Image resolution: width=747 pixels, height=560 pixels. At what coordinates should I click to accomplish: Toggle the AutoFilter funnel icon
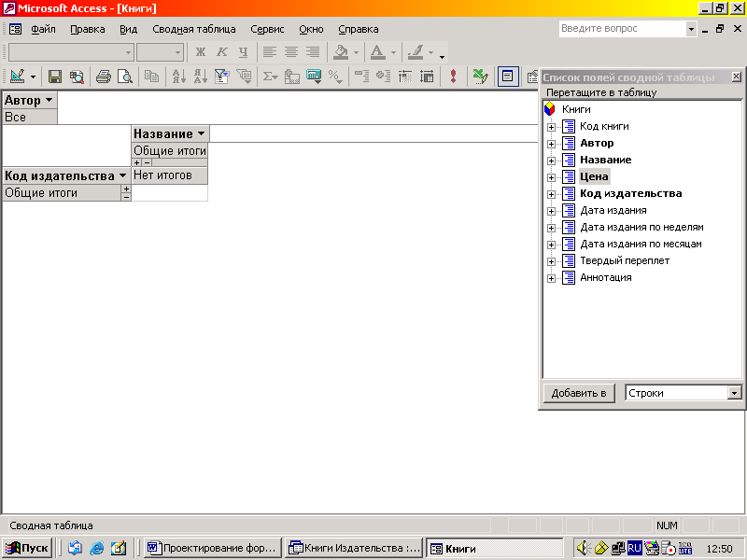(x=221, y=77)
